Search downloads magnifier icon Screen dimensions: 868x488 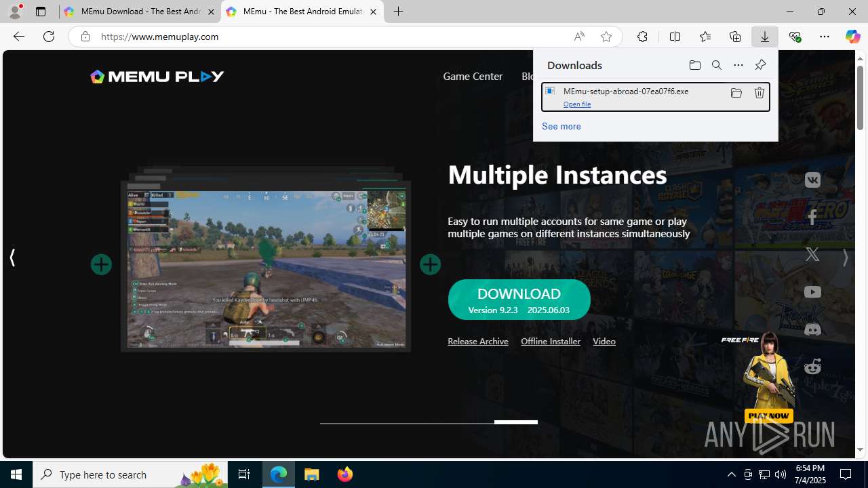pos(716,65)
